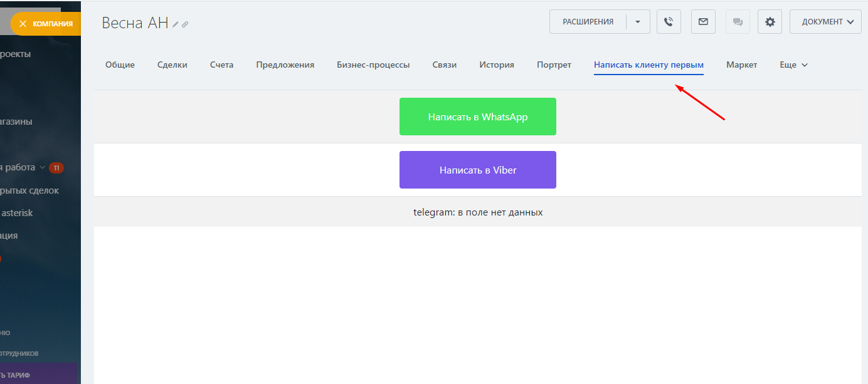The height and width of the screenshot is (384, 868).
Task: Open the email envelope icon button
Action: tap(703, 22)
